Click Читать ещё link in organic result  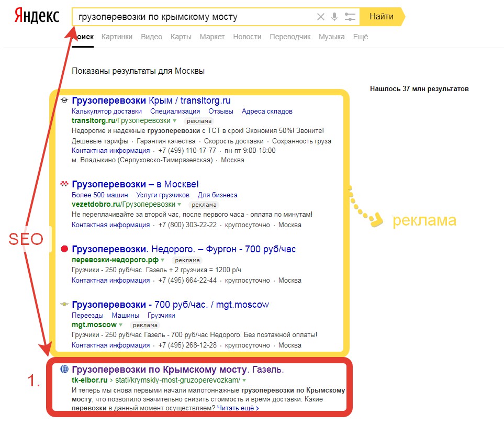(x=238, y=408)
